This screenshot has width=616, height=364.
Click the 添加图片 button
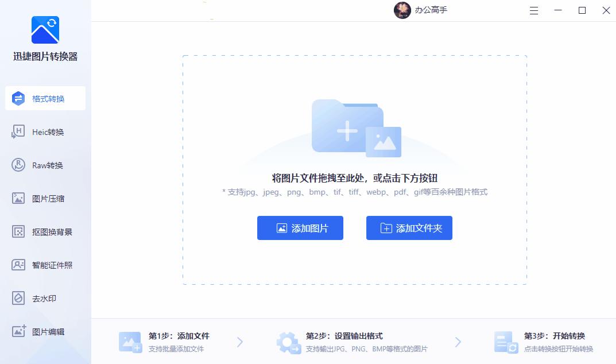click(x=300, y=228)
